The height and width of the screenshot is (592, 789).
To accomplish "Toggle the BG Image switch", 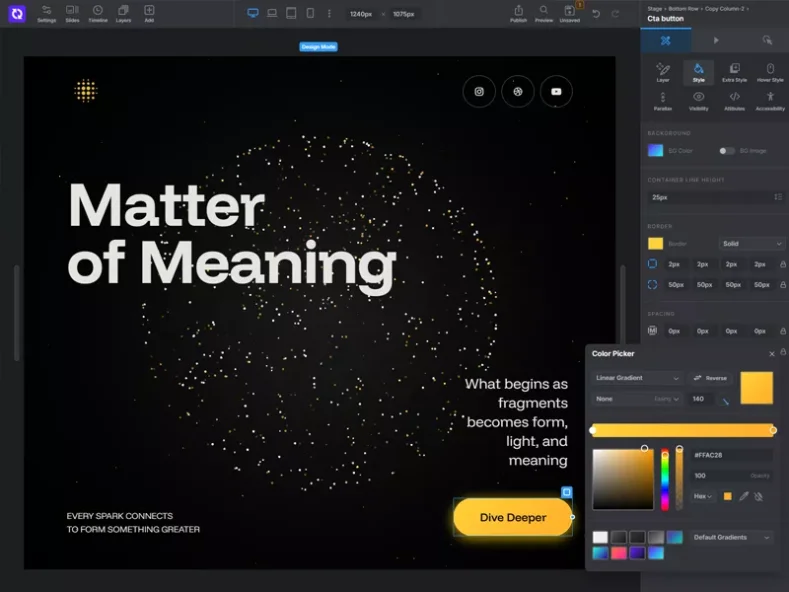I will [x=727, y=151].
